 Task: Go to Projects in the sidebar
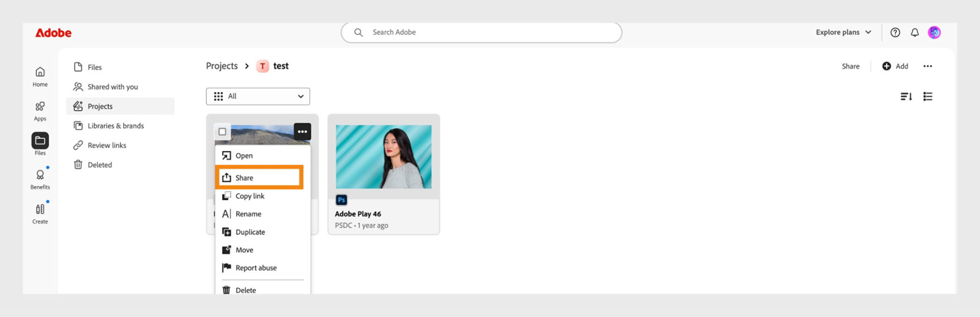120,106
